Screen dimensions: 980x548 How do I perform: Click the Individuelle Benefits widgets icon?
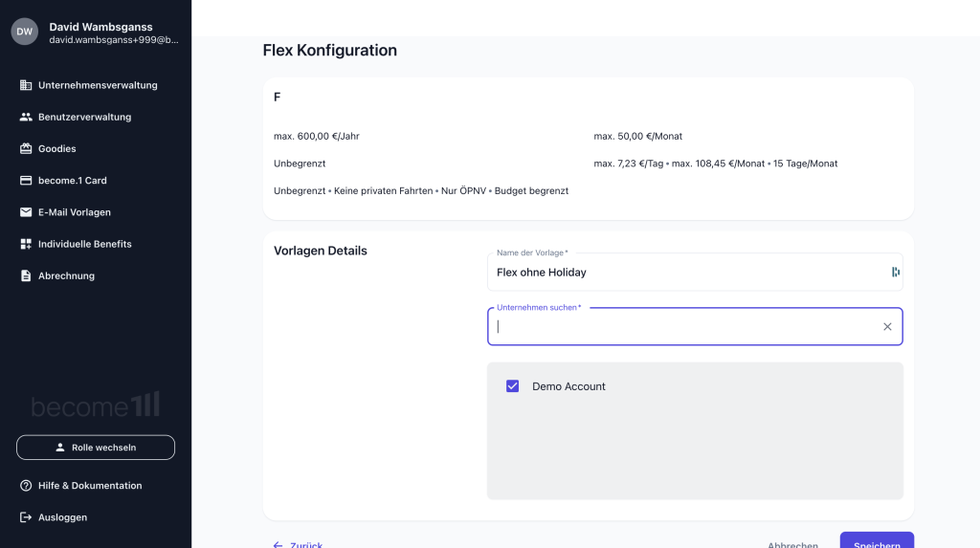click(26, 244)
